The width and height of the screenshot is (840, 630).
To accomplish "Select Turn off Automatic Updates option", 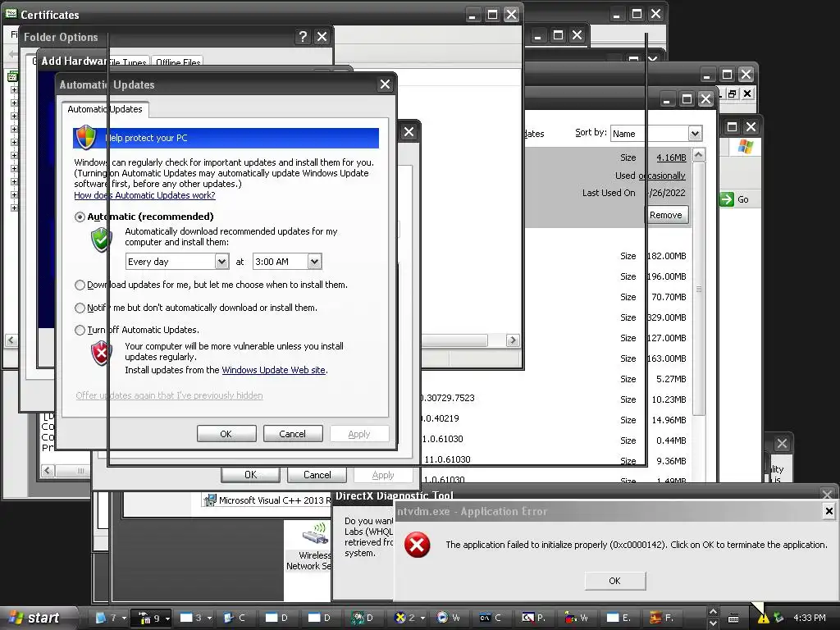I will point(80,330).
